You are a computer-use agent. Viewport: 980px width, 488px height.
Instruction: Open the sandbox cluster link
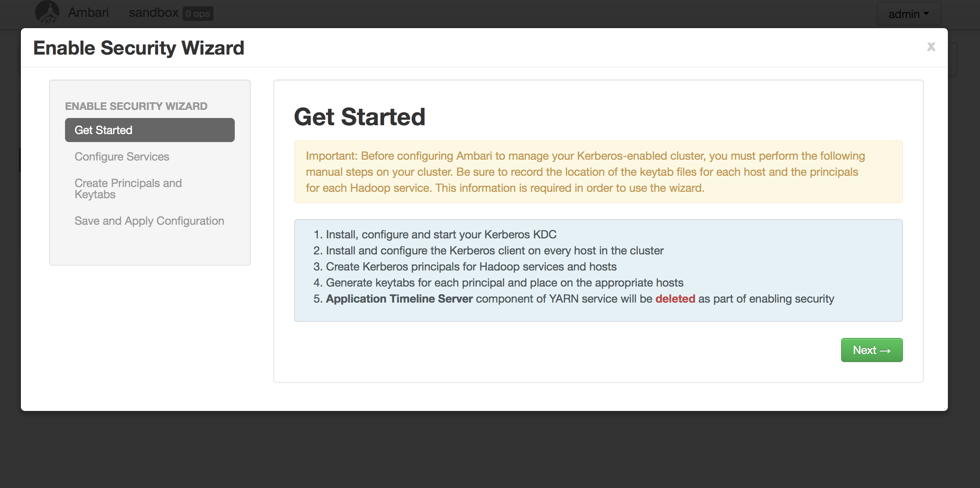pos(153,13)
